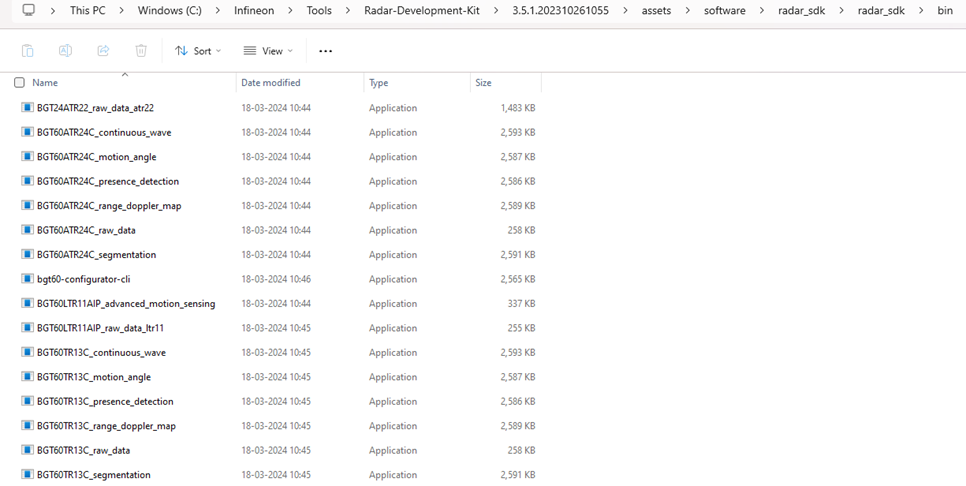This screenshot has height=486, width=966.
Task: Select the BGT24ATR22_raw_data_atr22 application icon
Action: pyautogui.click(x=27, y=108)
